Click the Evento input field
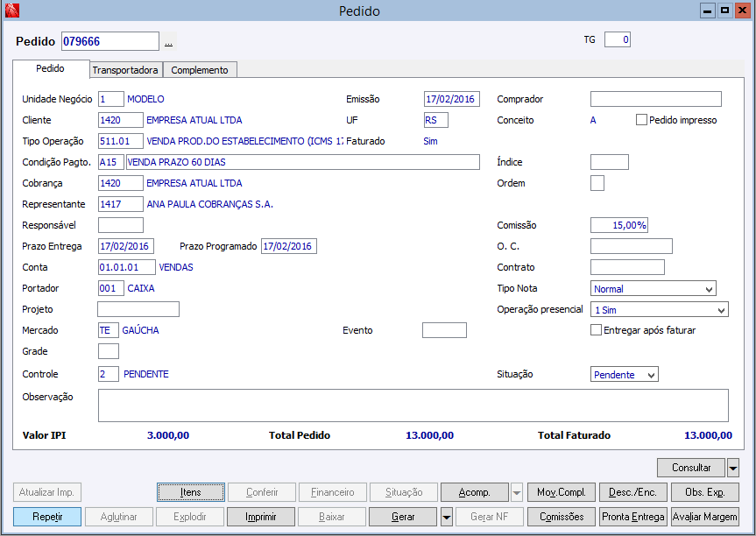 [x=444, y=330]
